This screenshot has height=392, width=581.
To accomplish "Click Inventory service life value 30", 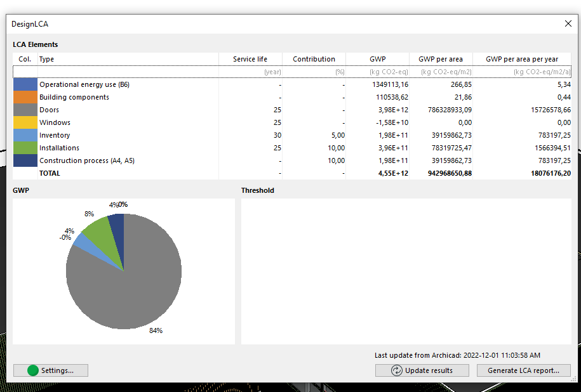I will click(277, 135).
